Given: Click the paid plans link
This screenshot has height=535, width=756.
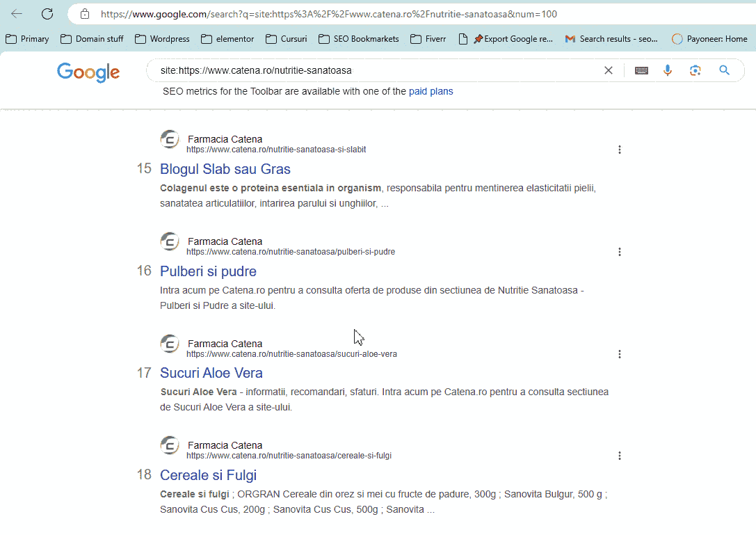Looking at the screenshot, I should click(431, 91).
